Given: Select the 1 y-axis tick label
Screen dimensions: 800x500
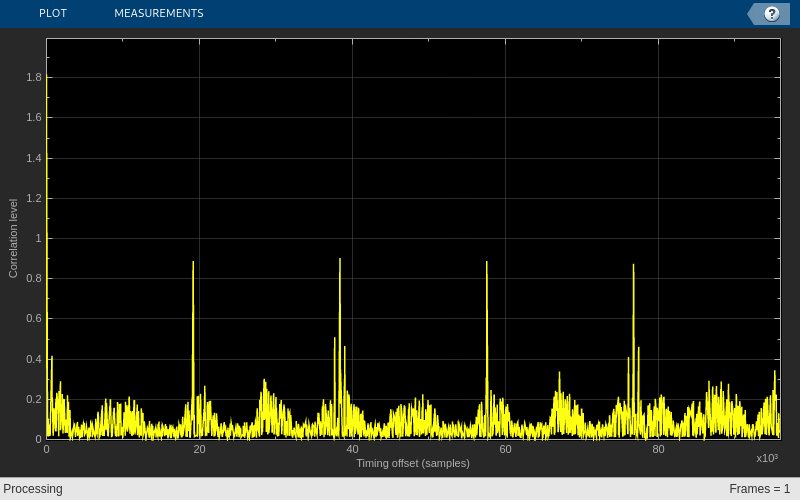Looking at the screenshot, I should pos(38,238).
